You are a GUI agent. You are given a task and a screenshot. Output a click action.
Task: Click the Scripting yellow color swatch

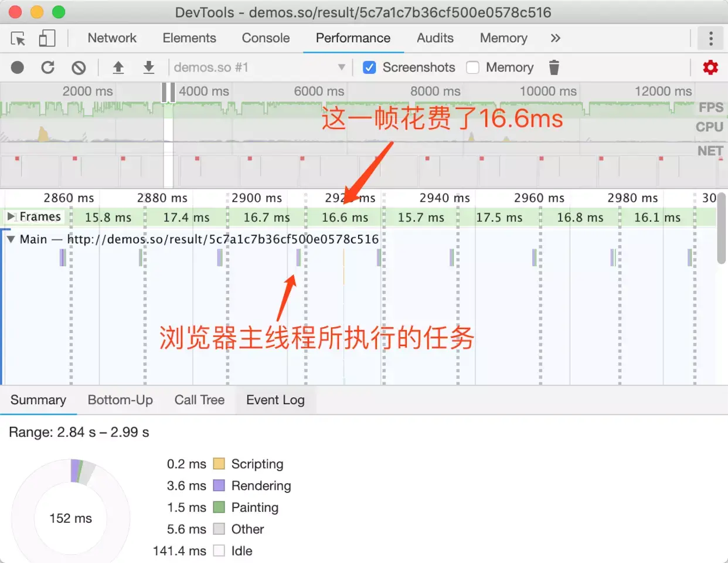[x=219, y=464]
